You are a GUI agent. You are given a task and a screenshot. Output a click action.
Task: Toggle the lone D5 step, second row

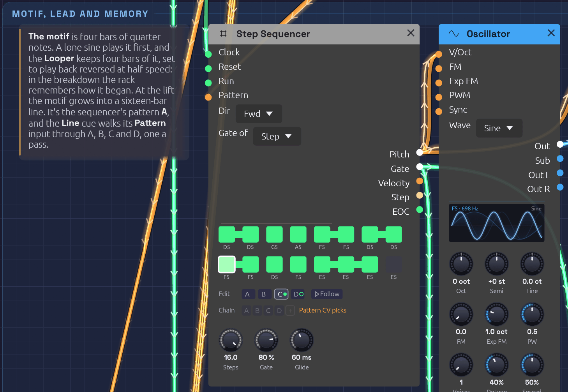[274, 265]
